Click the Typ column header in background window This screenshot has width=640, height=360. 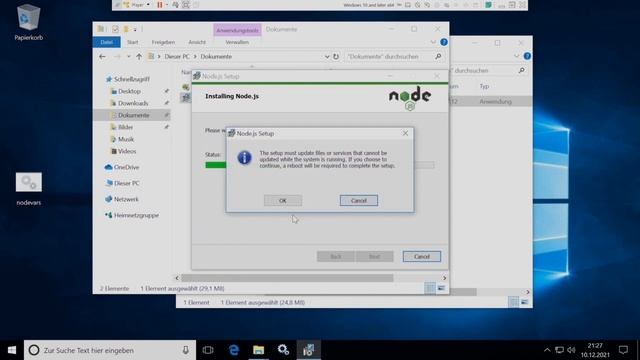coord(484,86)
